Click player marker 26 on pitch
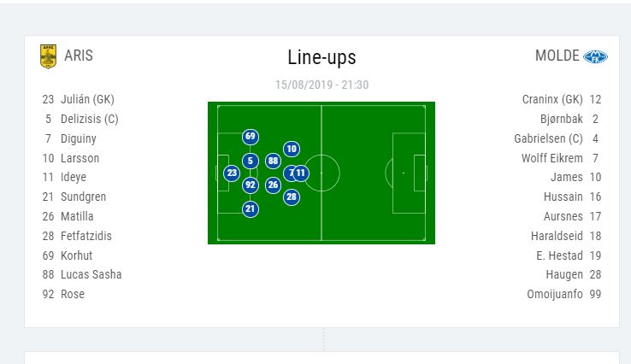This screenshot has height=364, width=631. pos(273,185)
